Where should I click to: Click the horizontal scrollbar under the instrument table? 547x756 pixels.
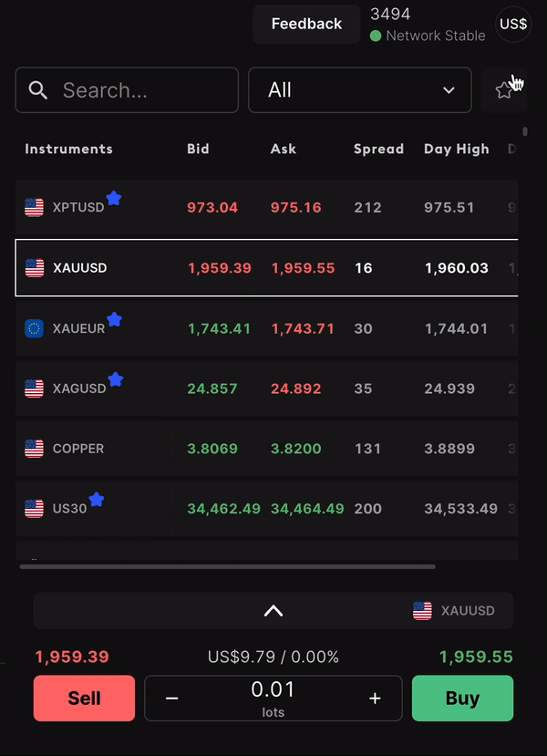point(228,567)
